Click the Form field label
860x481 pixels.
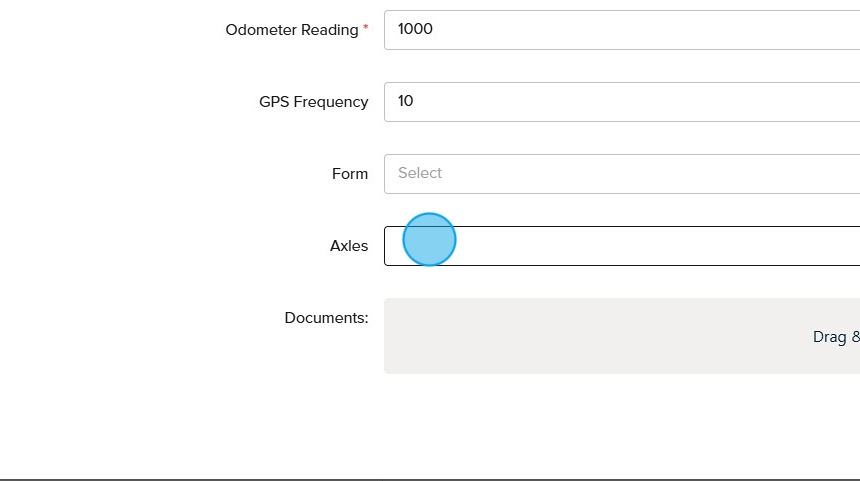click(350, 174)
